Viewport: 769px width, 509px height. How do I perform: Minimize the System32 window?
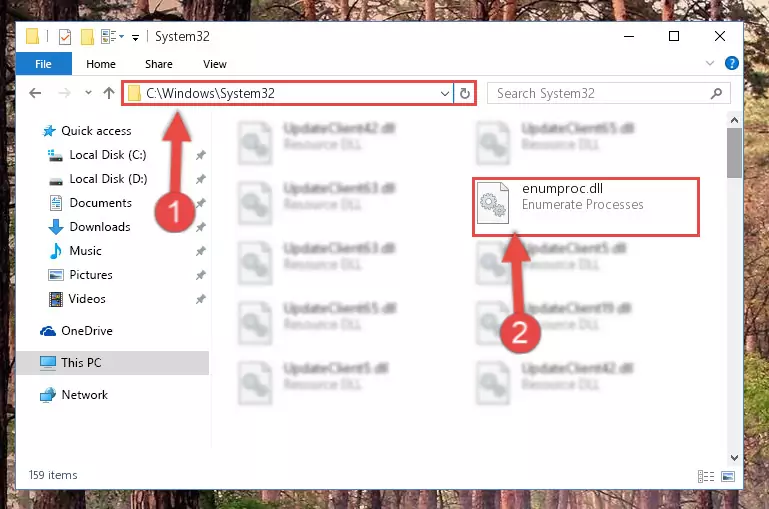[629, 36]
